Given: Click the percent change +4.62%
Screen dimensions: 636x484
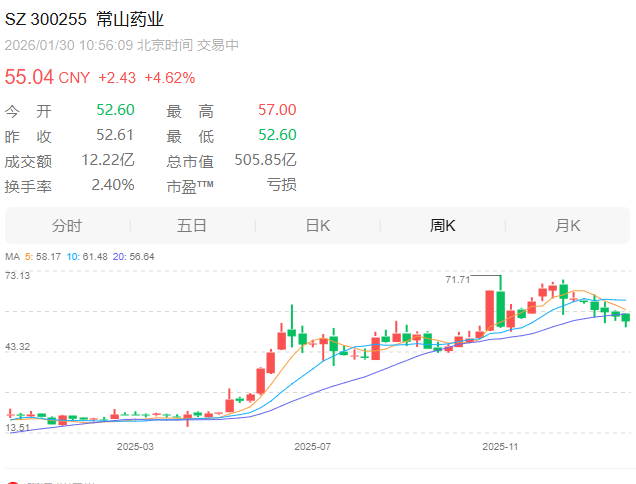Looking at the screenshot, I should [x=170, y=78].
